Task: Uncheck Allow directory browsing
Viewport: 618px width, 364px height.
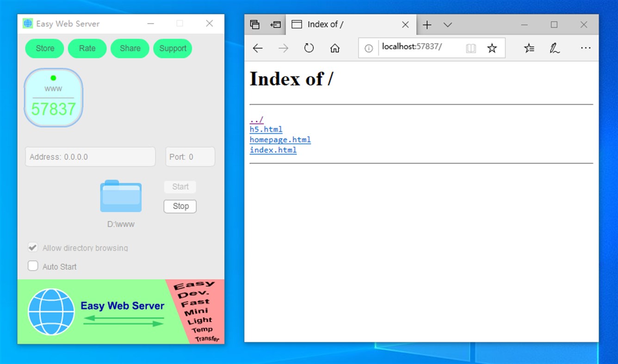Action: [x=33, y=247]
